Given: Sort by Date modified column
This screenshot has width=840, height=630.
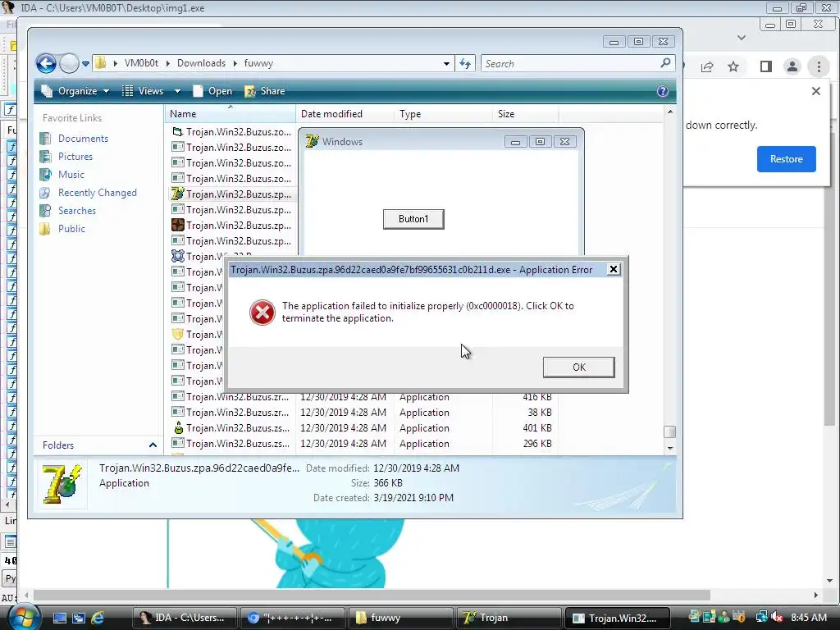Looking at the screenshot, I should tap(345, 113).
